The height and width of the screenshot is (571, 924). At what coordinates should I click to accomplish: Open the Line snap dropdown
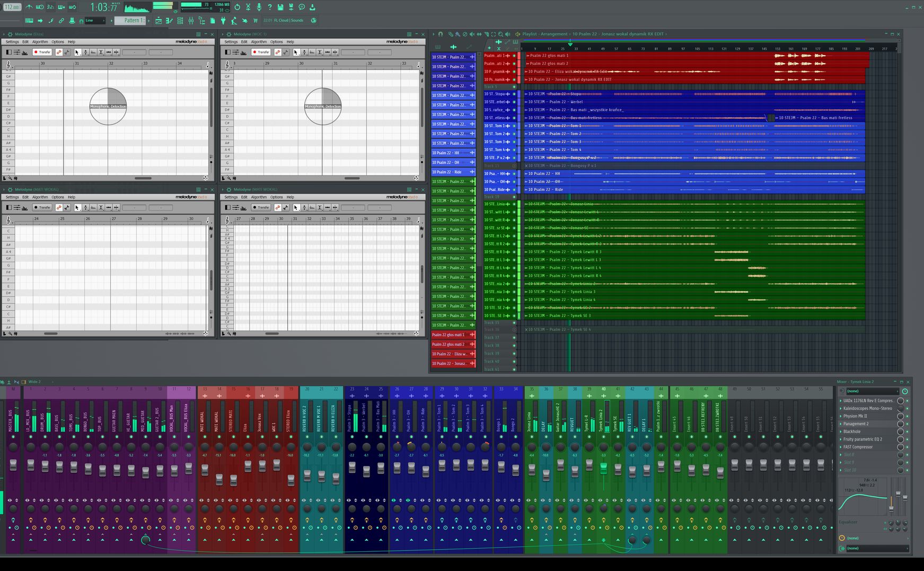(95, 20)
